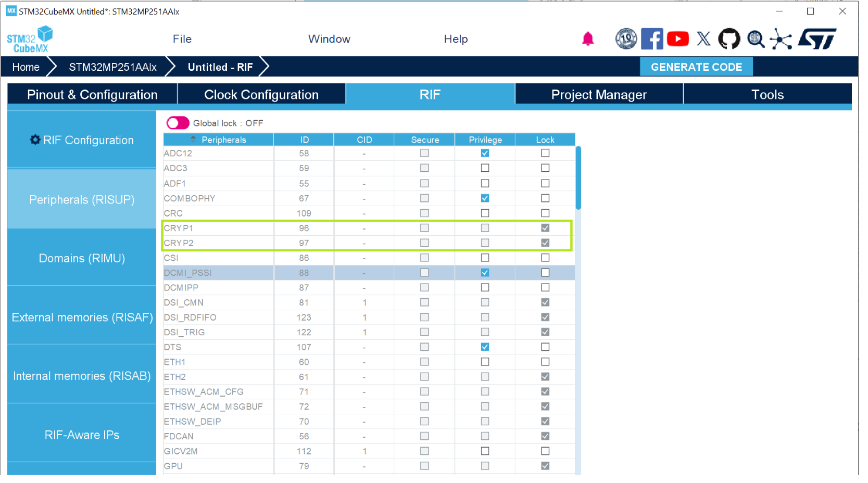This screenshot has height=483, width=868.
Task: Click STM32MP251AAIx breadcrumb
Action: click(112, 67)
